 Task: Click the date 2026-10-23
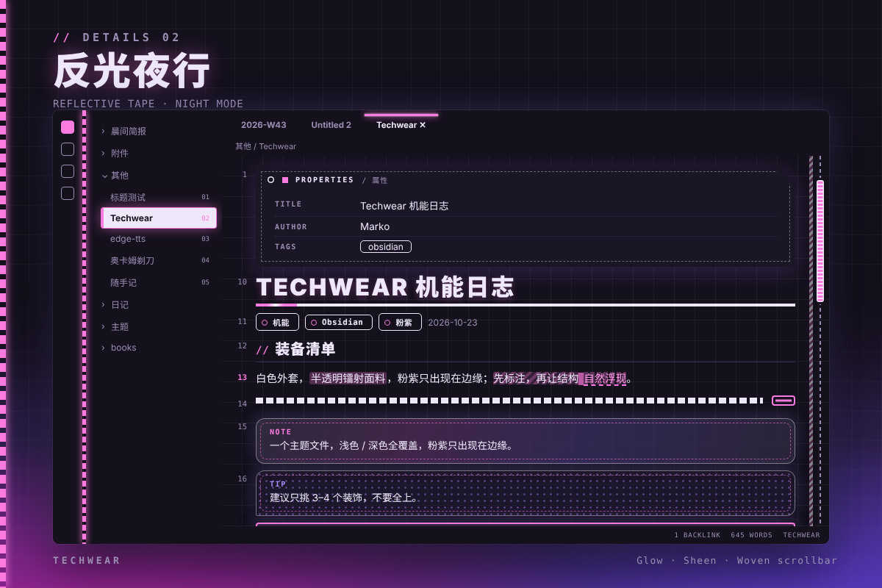(x=453, y=323)
